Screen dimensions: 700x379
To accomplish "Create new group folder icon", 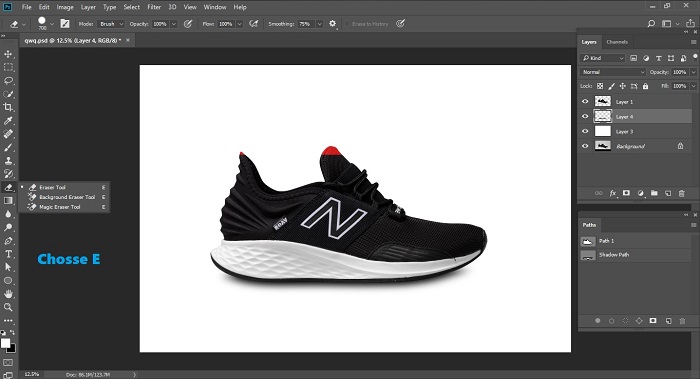I will (x=654, y=193).
